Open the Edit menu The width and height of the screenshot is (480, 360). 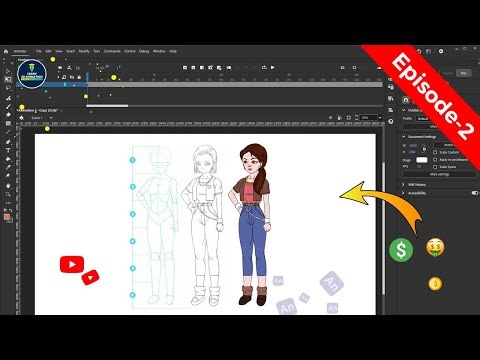click(48, 51)
